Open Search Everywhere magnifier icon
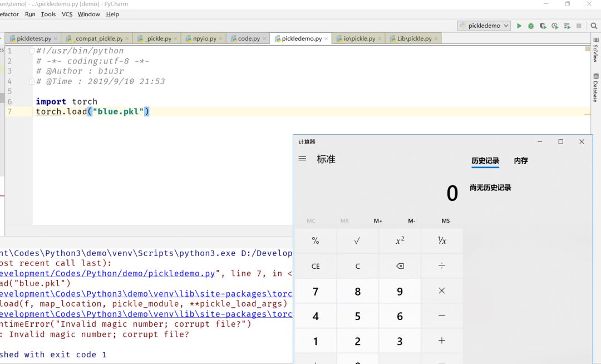Screen dimensions: 601x364 tap(594, 26)
